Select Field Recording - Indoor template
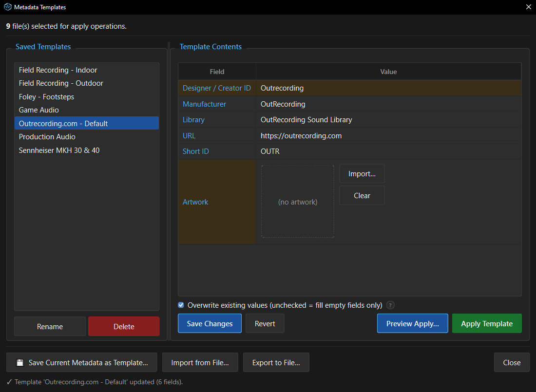Viewport: 536px width, 392px height. coord(87,70)
